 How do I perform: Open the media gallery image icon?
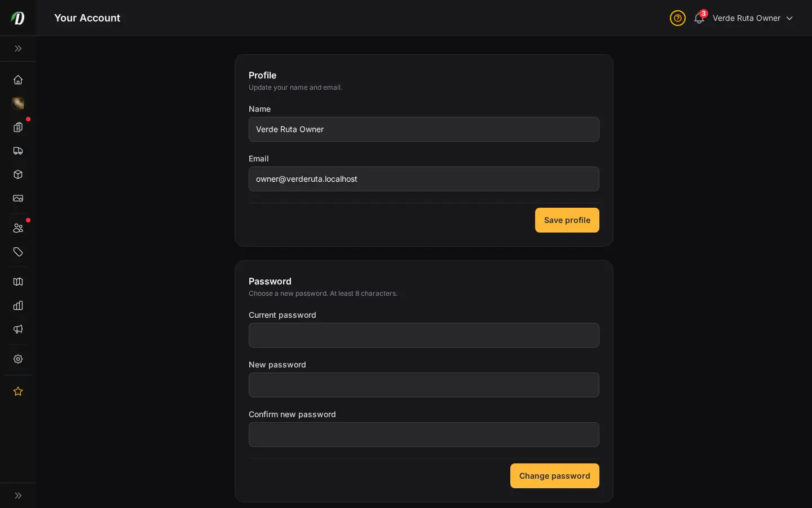[x=18, y=198]
